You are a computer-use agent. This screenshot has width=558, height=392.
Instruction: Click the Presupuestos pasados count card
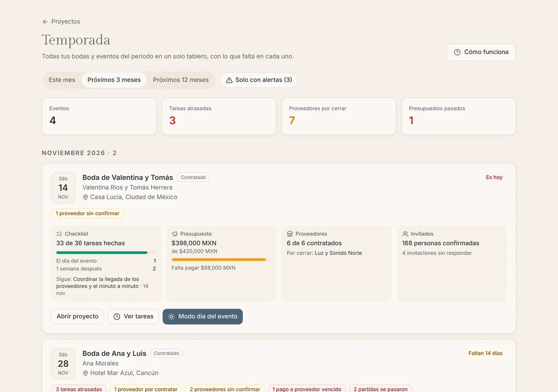click(459, 116)
